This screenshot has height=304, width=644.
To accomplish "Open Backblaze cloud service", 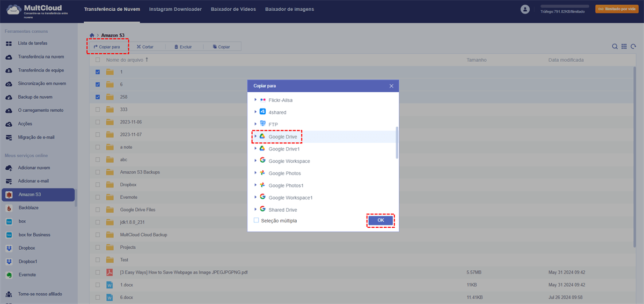I will tap(28, 207).
